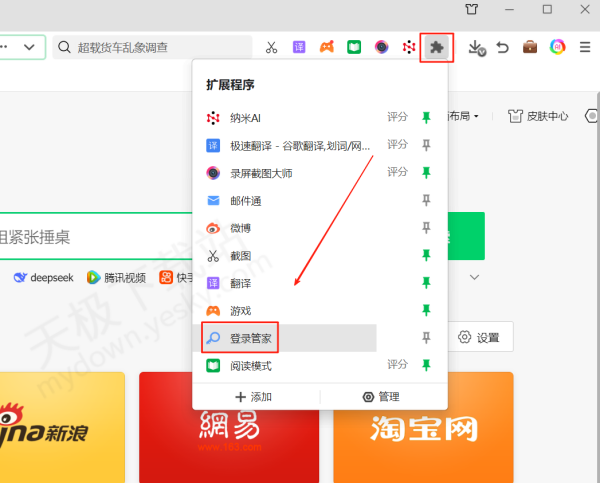Click the orange gamepad icon in toolbar
Screen dimensions: 600x483
[x=326, y=47]
